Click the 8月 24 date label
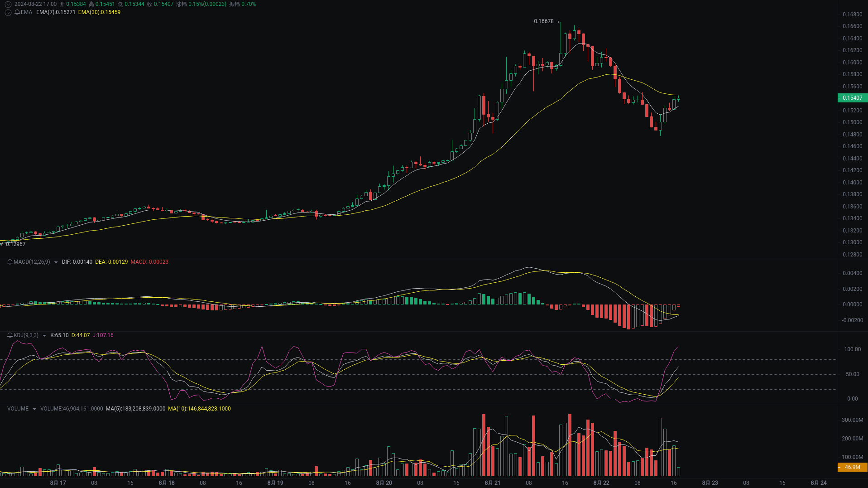 click(819, 483)
